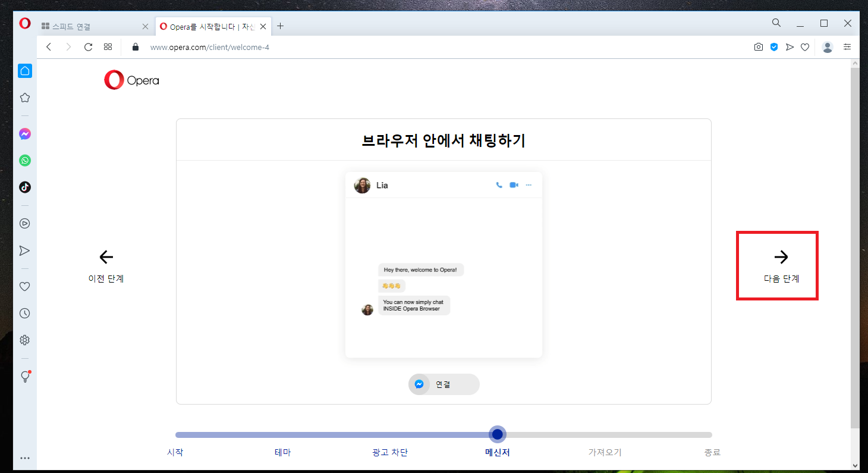Open Facebook Messenger in the sidebar
Image resolution: width=868 pixels, height=473 pixels.
pyautogui.click(x=25, y=134)
